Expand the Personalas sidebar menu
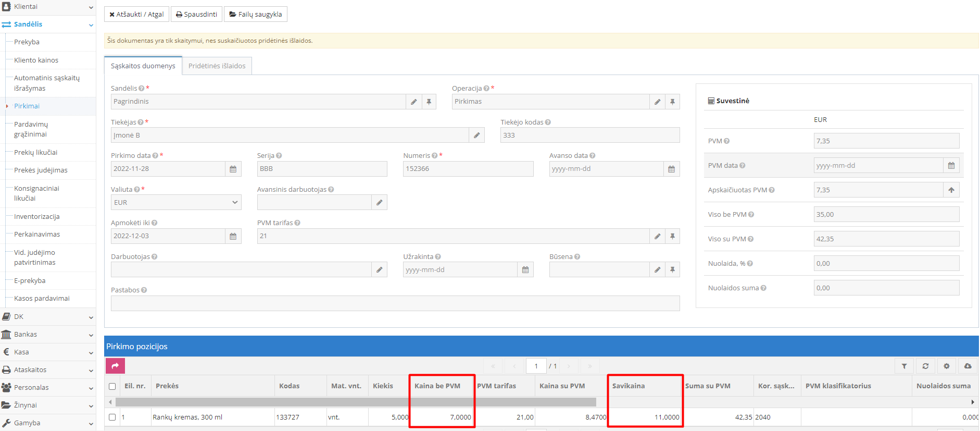 click(47, 388)
